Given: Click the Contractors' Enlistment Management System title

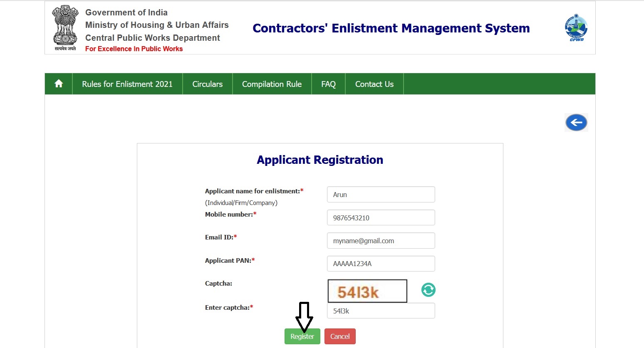Looking at the screenshot, I should coord(391,28).
